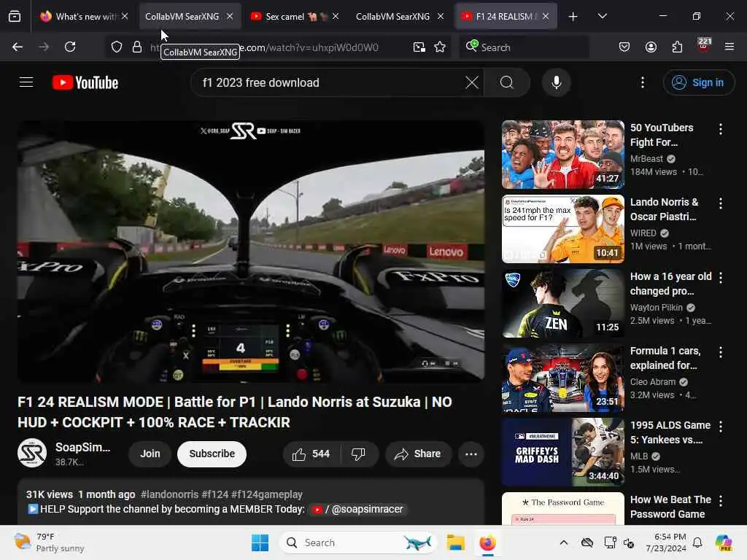
Task: Expand list all tabs dropdown arrow
Action: pos(603,16)
